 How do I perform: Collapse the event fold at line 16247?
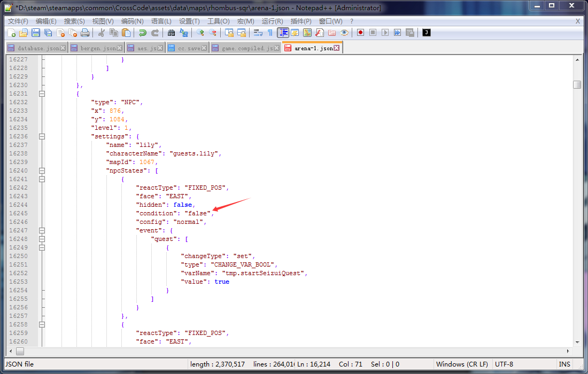pos(42,230)
